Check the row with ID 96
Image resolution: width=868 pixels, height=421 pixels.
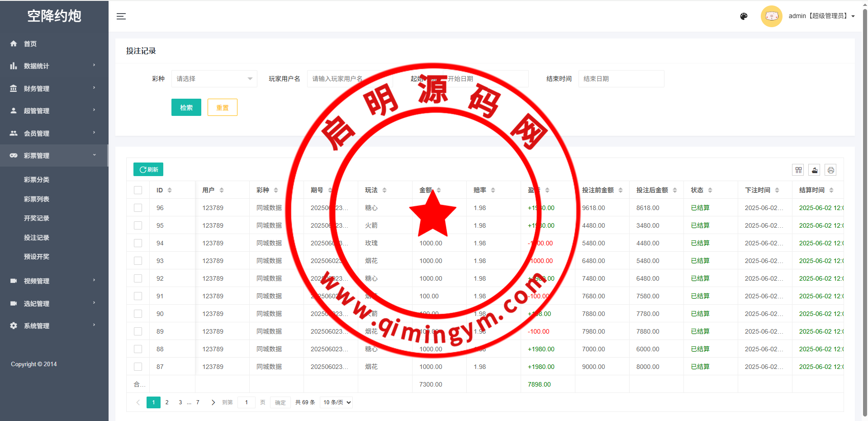138,208
